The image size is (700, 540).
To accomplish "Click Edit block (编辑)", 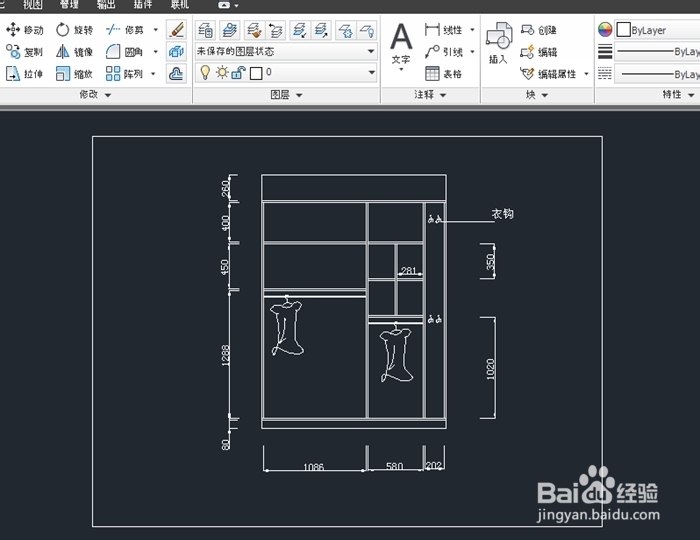I will (x=539, y=52).
